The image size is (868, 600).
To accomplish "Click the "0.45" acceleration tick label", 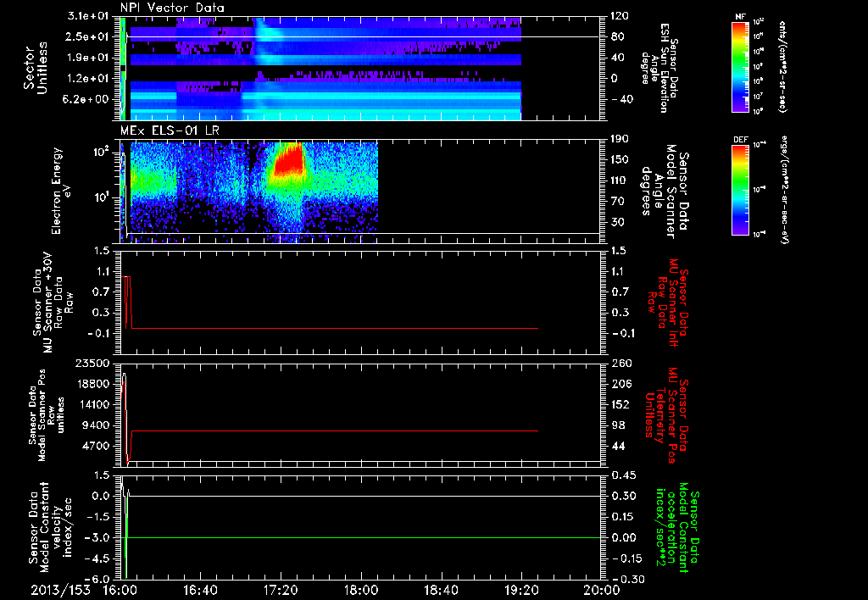I will tap(623, 475).
